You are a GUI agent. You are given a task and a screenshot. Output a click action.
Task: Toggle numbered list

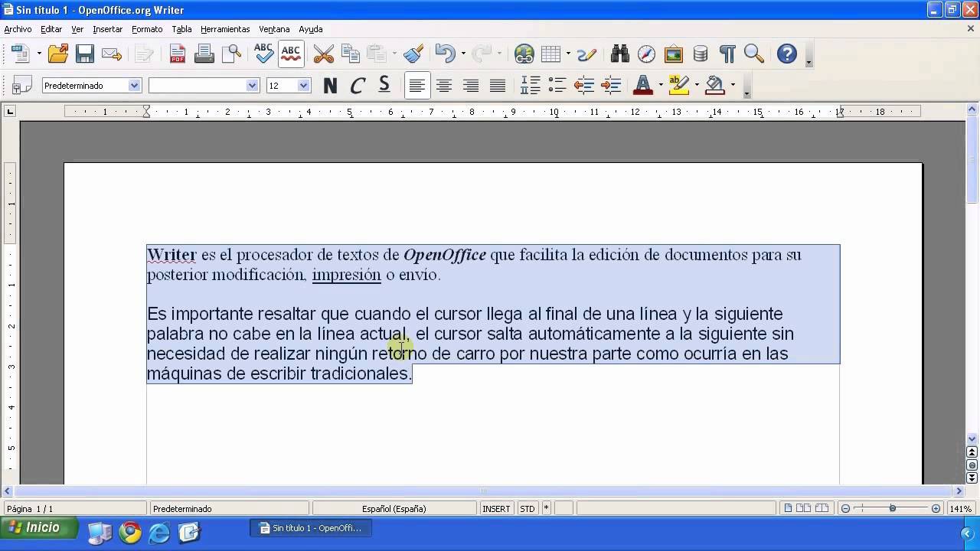(x=531, y=86)
